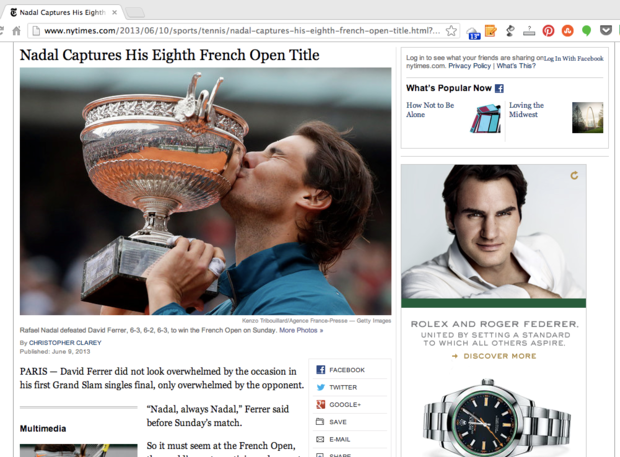Click the Multimedia section heading
620x457 pixels.
point(43,428)
